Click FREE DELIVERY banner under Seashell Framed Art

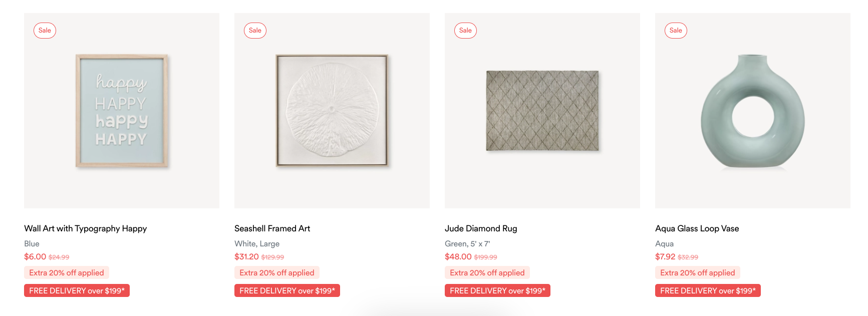(x=287, y=291)
